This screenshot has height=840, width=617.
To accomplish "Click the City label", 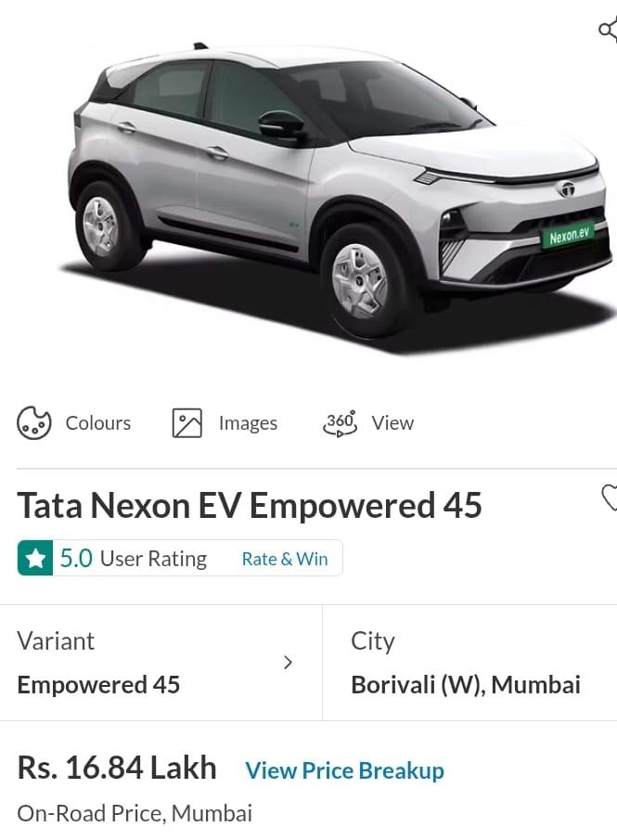I will [373, 641].
